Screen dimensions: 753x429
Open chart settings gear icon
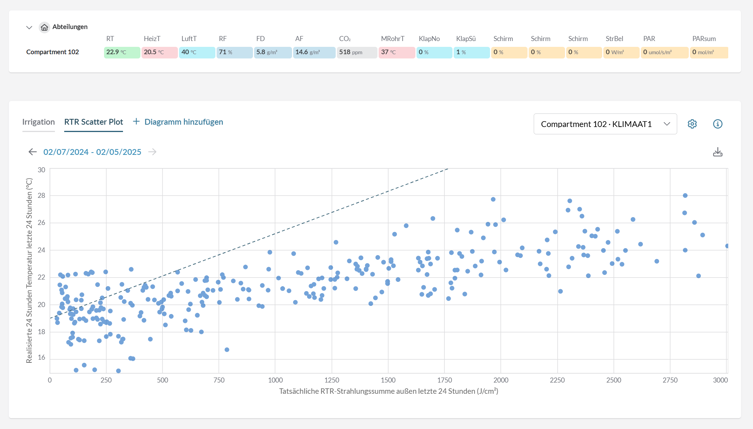coord(692,124)
